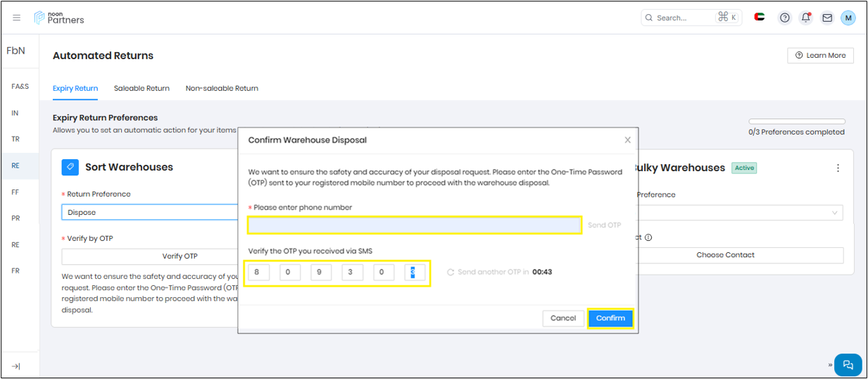The image size is (868, 379).
Task: Click the UAE flag country selector
Action: point(760,18)
